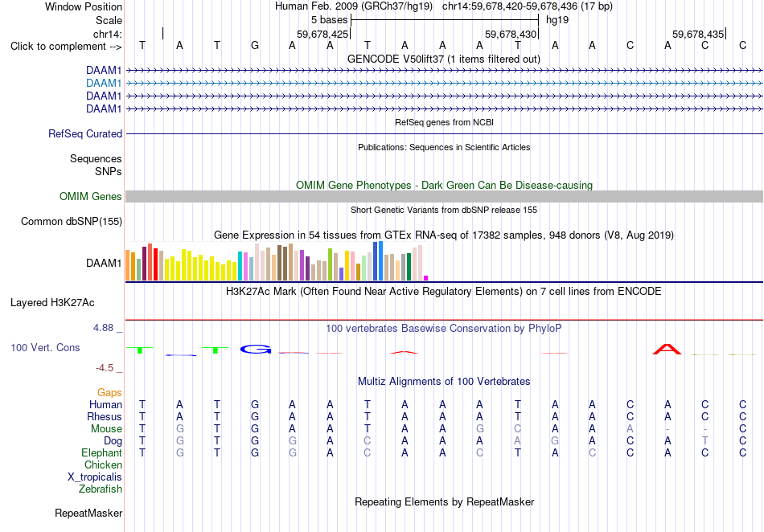Click the gray OMIM Genes bar
The image size is (764, 532).
point(444,197)
